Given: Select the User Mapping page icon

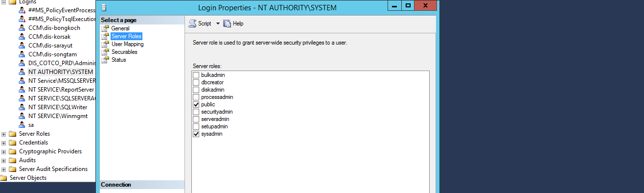Looking at the screenshot, I should pyautogui.click(x=105, y=44).
